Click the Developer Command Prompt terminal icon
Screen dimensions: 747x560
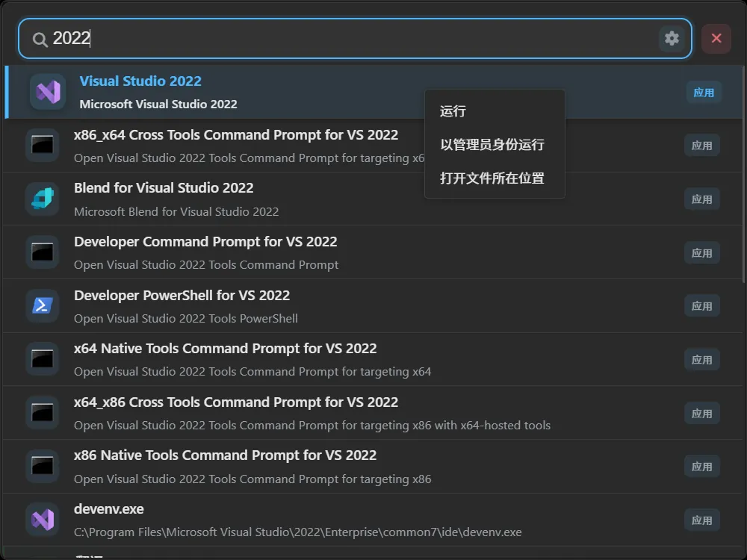(x=43, y=252)
